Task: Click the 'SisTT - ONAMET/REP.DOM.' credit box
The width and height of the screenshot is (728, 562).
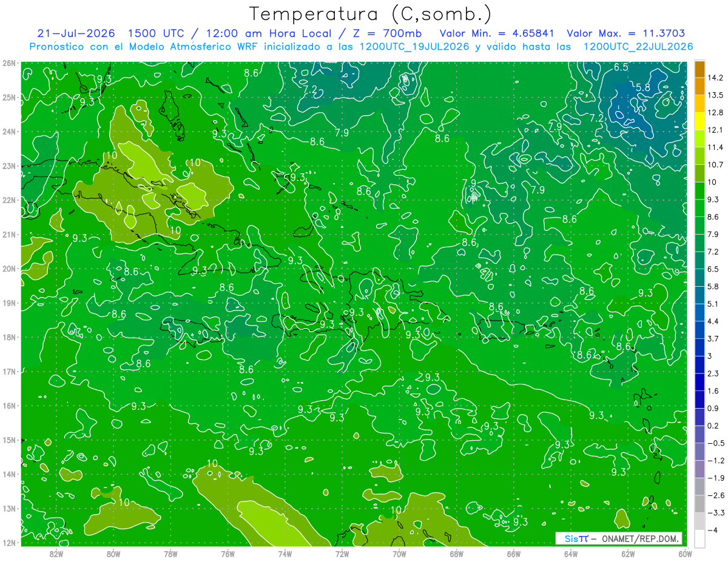Action: (x=619, y=538)
